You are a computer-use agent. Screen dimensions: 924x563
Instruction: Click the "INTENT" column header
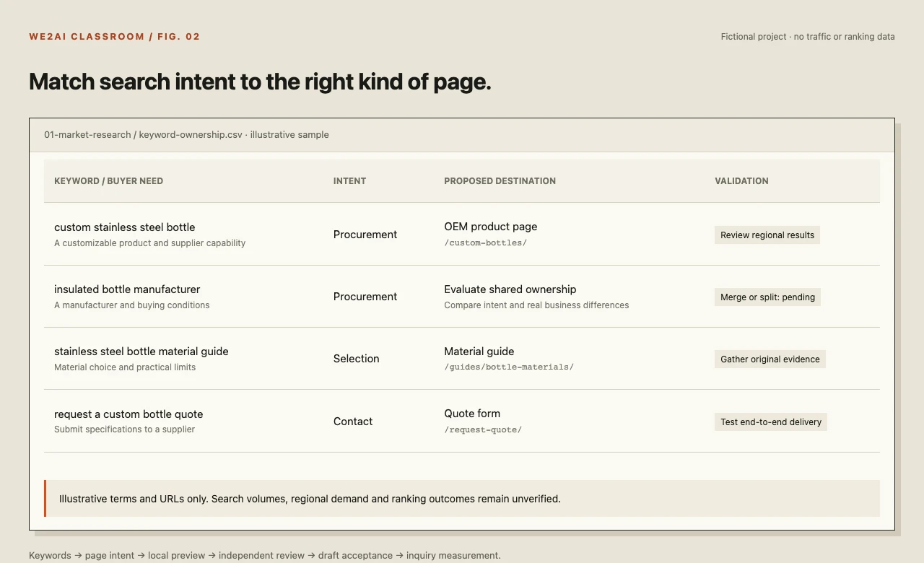350,181
